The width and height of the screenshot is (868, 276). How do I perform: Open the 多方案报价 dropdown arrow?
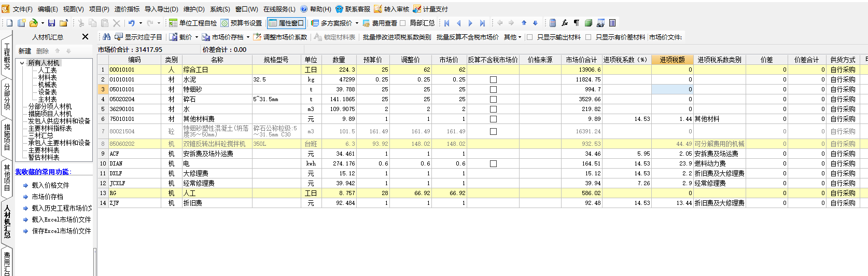click(357, 23)
